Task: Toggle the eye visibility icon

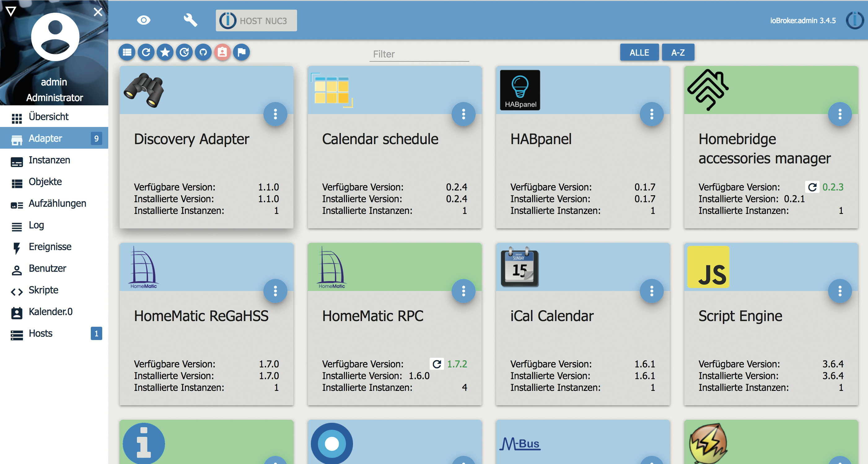Action: [x=143, y=20]
